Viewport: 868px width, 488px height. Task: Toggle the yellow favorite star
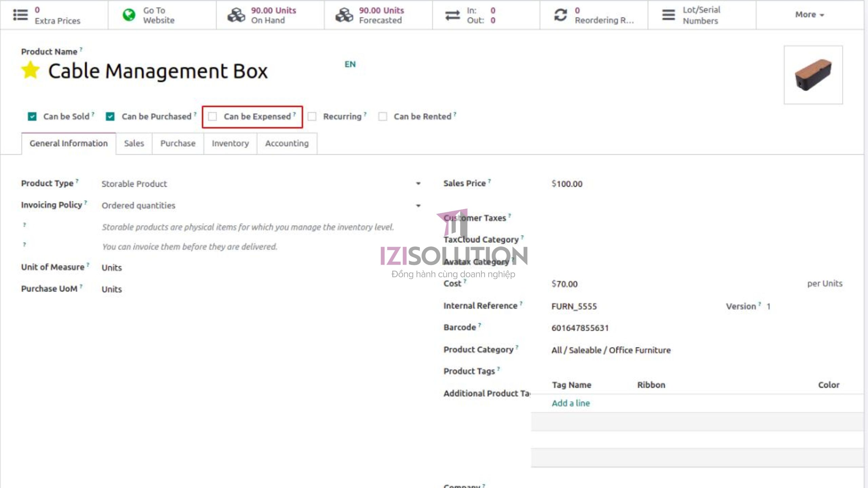[x=31, y=70]
